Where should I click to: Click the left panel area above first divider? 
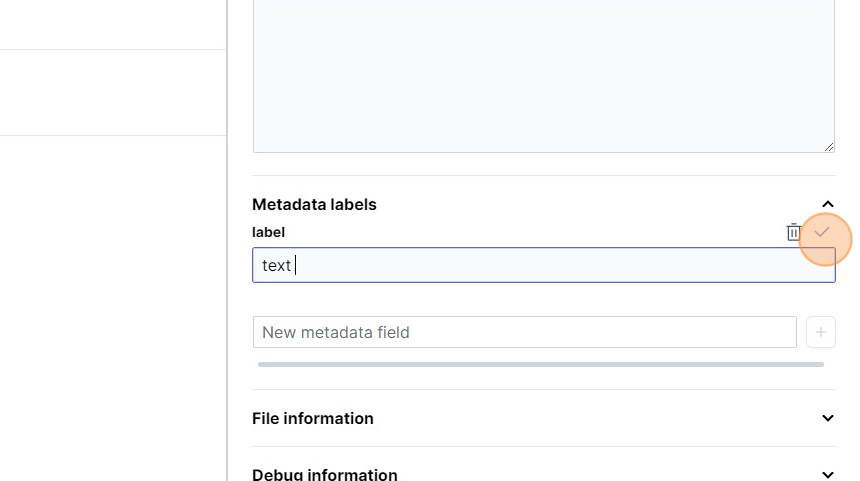click(113, 24)
